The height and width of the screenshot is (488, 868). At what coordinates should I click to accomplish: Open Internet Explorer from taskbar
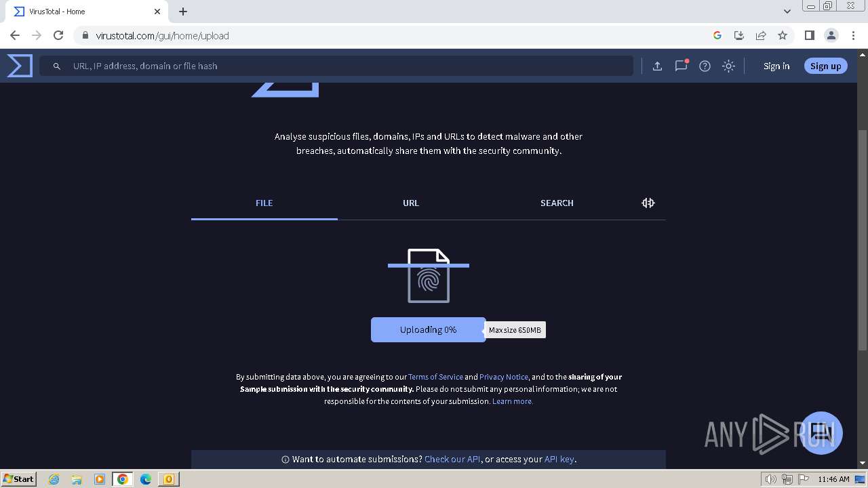pos(54,479)
